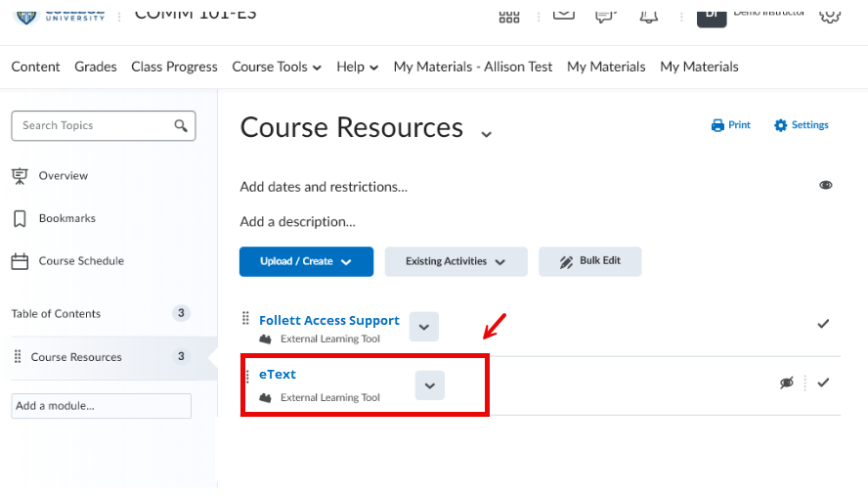This screenshot has height=497, width=868.
Task: Click the university logo
Action: coord(60,16)
